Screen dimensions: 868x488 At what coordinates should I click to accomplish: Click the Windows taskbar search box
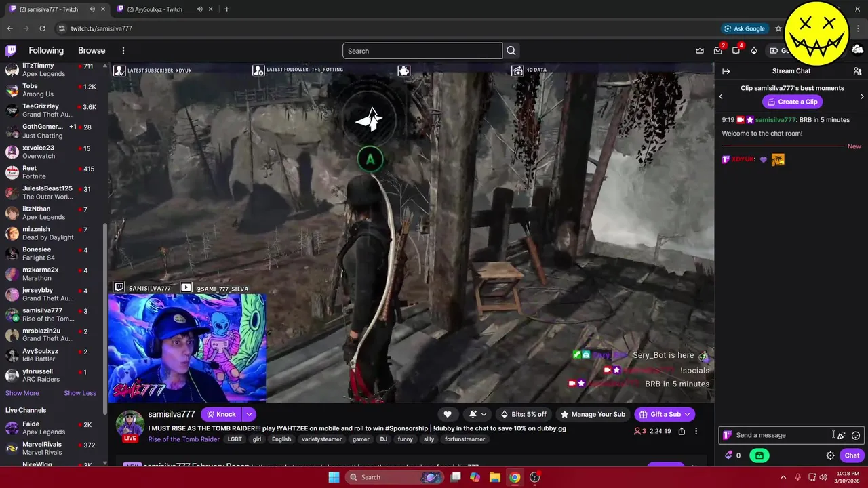click(395, 477)
